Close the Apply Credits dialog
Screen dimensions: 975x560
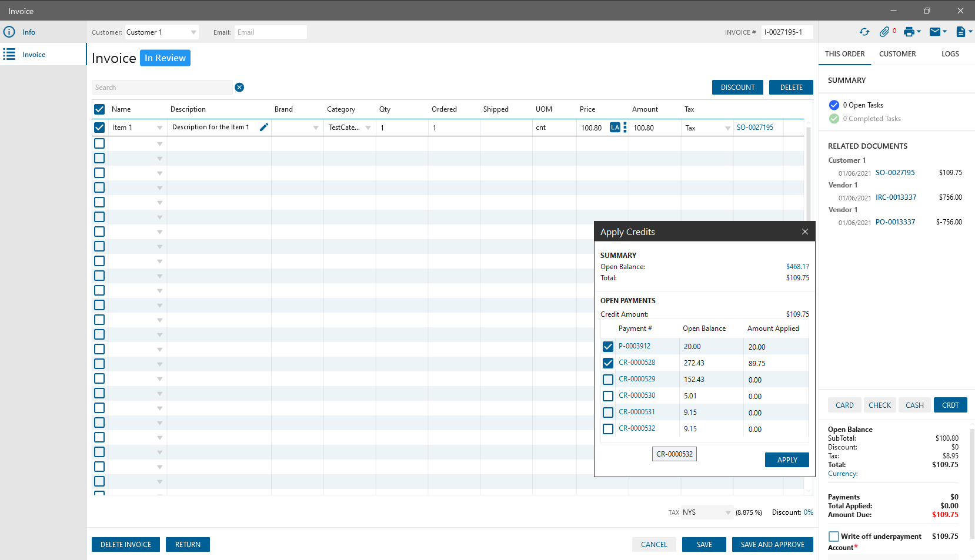tap(804, 232)
